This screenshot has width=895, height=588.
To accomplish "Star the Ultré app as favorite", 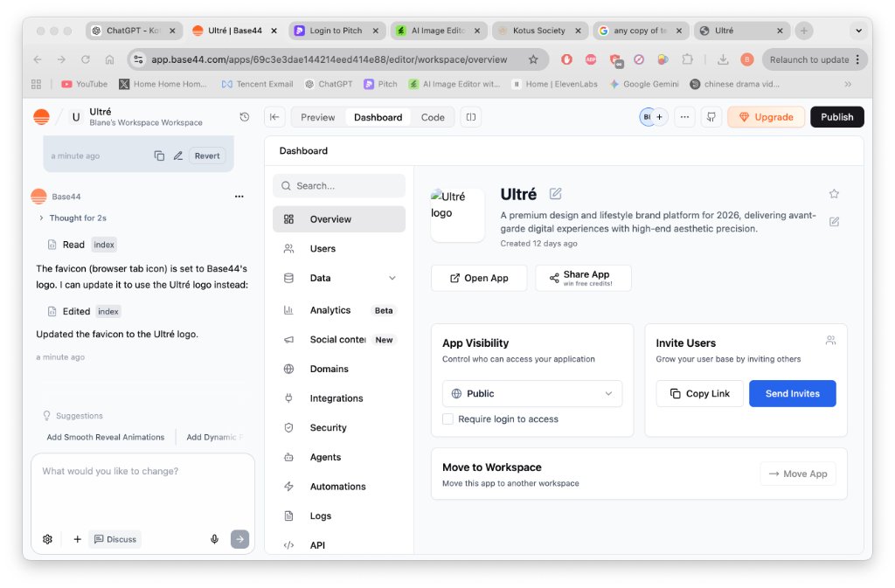I will (x=834, y=194).
